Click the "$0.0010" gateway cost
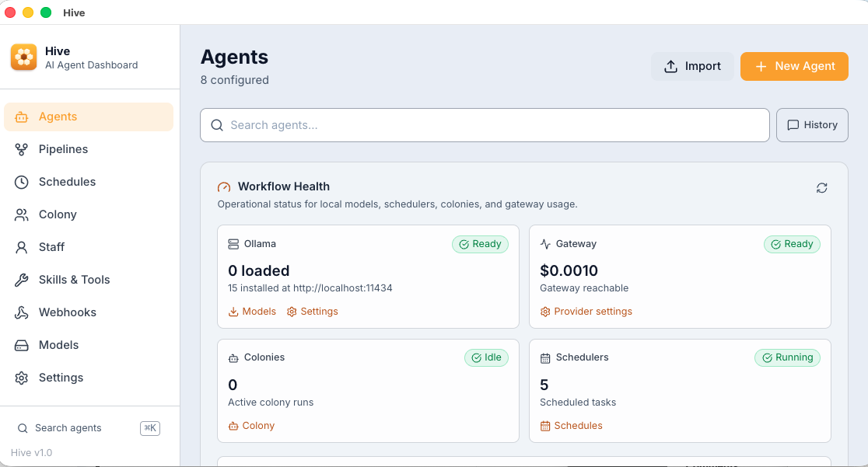 click(569, 270)
